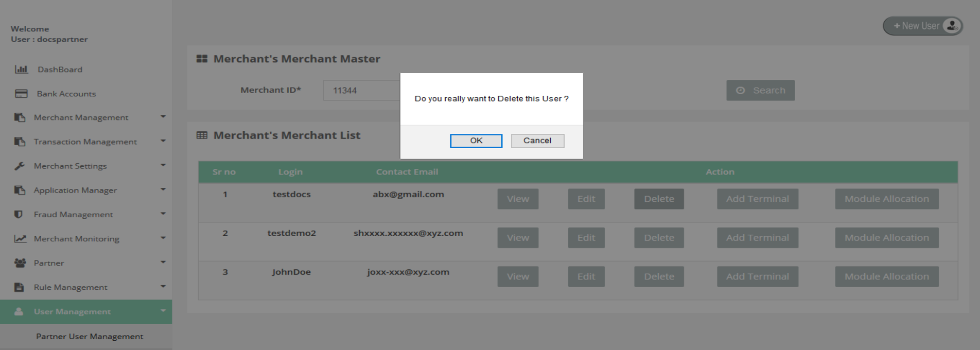Click the DashBoard bar chart icon
The image size is (980, 350).
coord(21,69)
